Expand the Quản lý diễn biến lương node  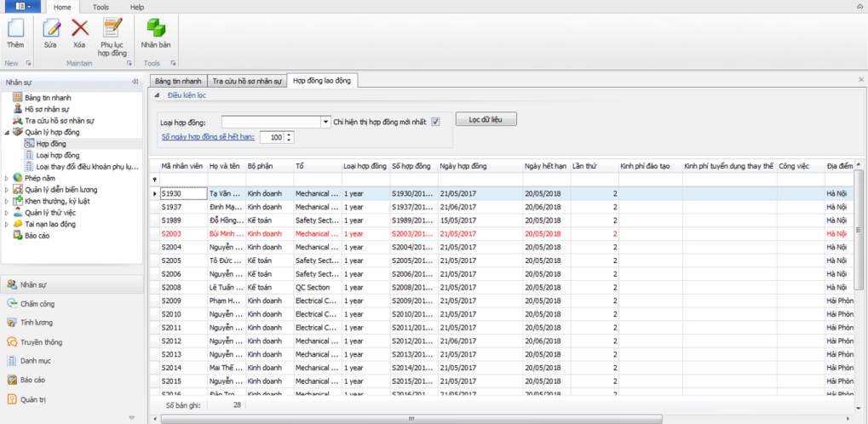pos(7,189)
